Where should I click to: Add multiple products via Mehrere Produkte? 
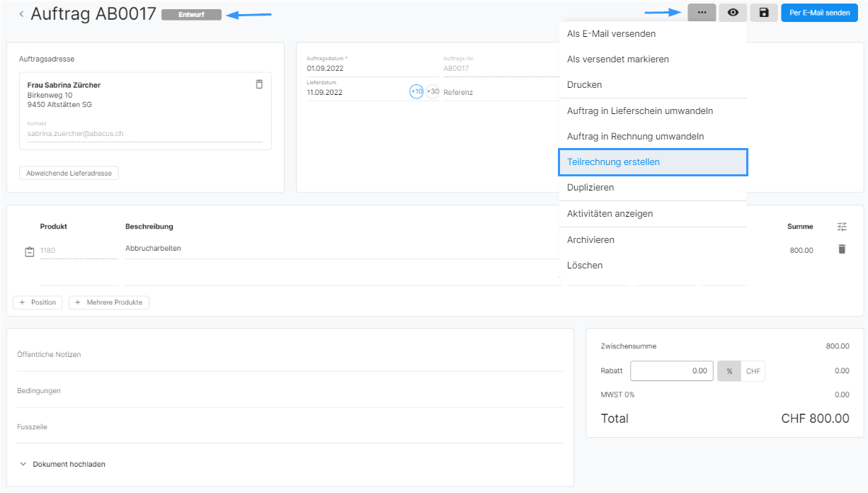click(109, 302)
